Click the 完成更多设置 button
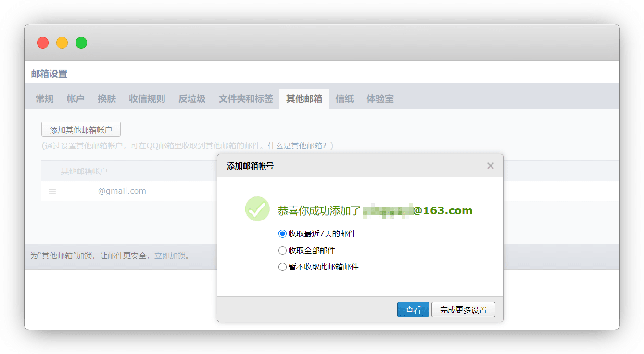Image resolution: width=644 pixels, height=354 pixels. pos(463,310)
